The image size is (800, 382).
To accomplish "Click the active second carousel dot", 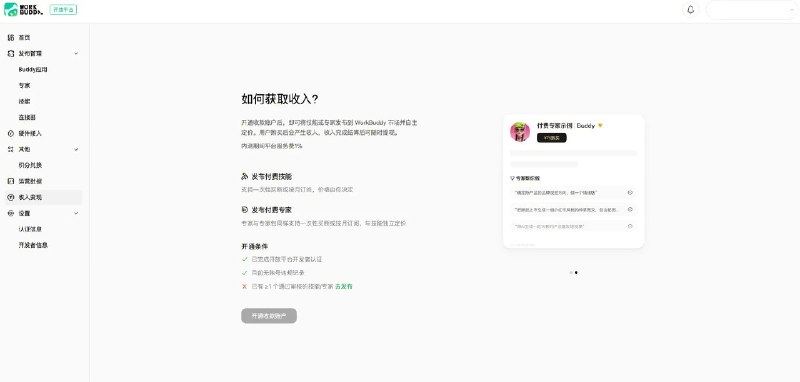I will pos(576,272).
